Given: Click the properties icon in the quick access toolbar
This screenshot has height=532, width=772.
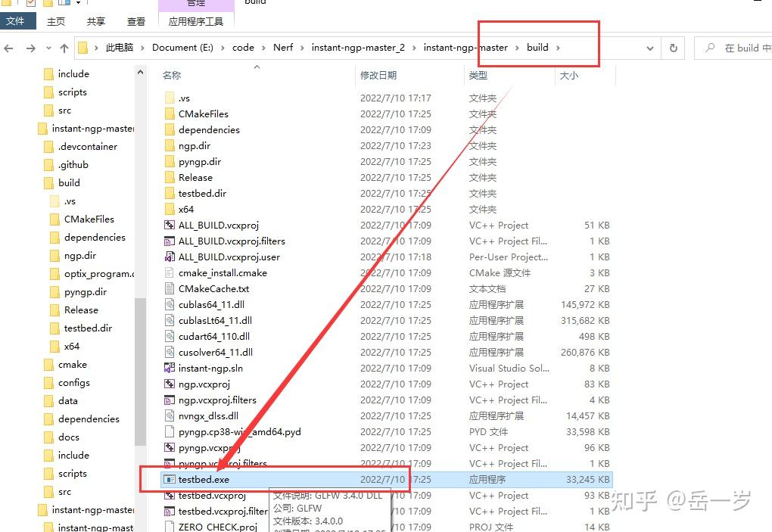Looking at the screenshot, I should 32,3.
